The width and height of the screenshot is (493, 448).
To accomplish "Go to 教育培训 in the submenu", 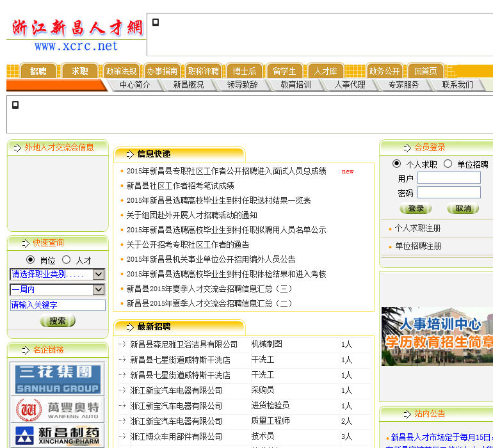I will pos(296,84).
